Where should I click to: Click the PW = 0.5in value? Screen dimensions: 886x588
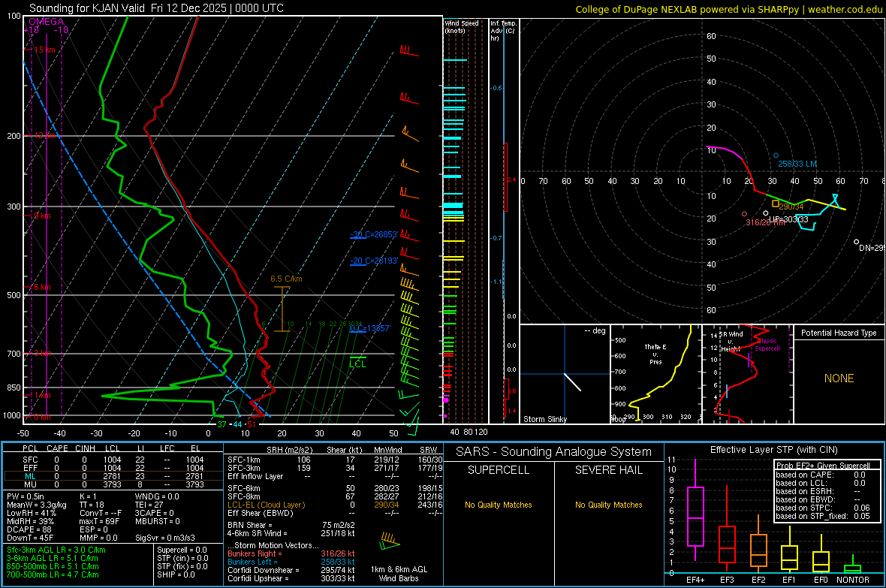point(26,496)
